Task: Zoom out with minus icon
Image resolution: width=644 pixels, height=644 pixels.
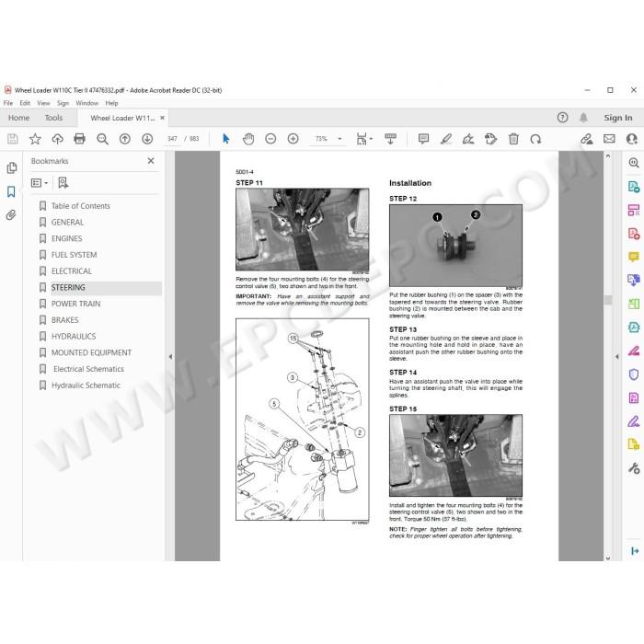Action: pyautogui.click(x=270, y=139)
